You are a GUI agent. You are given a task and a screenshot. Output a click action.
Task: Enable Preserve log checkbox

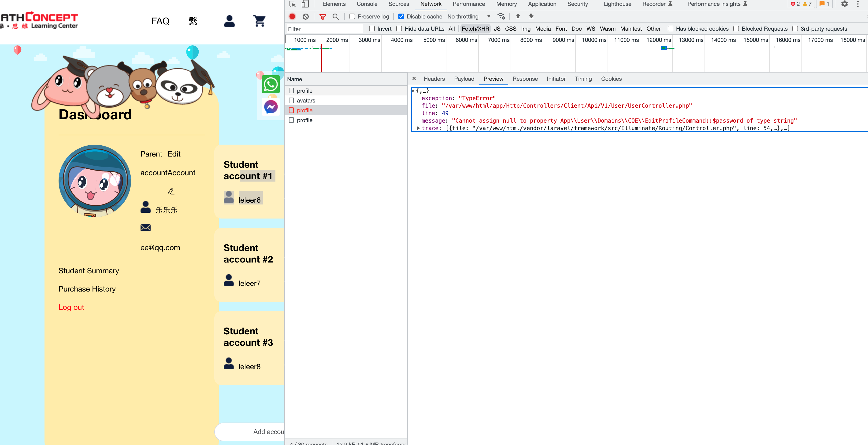352,16
